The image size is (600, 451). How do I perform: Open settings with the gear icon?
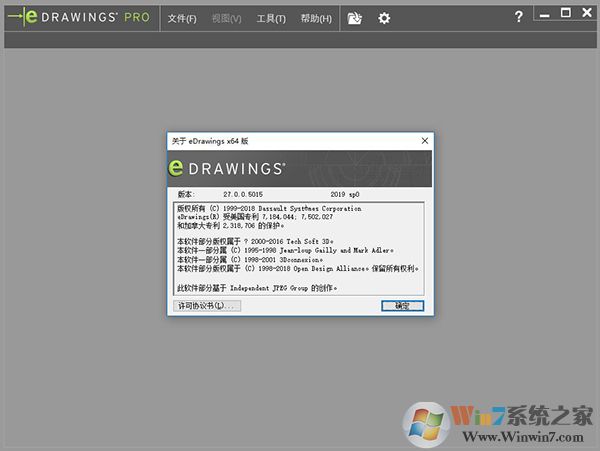coord(384,18)
